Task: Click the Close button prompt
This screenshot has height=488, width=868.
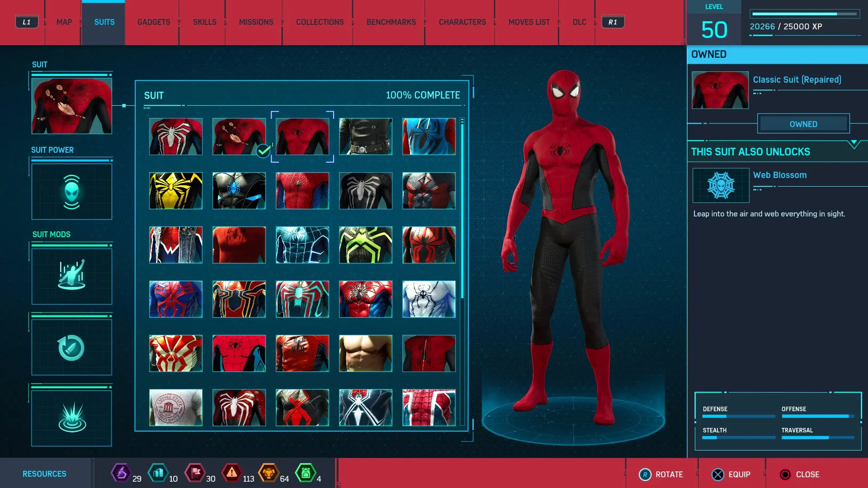Action: [799, 474]
